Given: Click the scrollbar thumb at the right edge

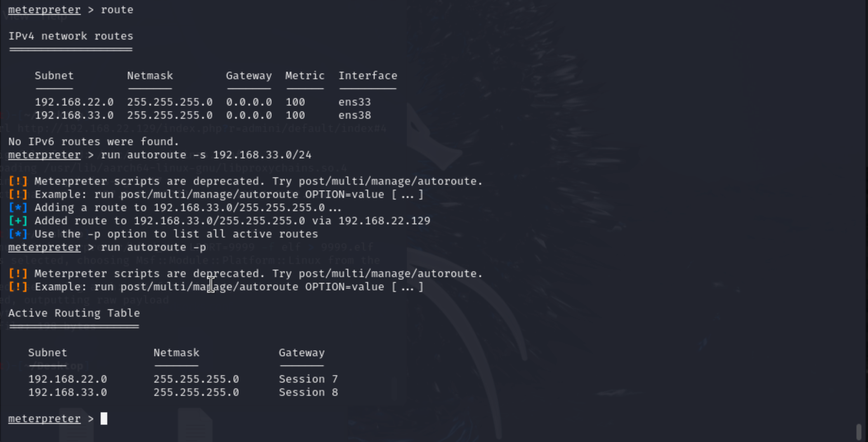Looking at the screenshot, I should (x=859, y=431).
